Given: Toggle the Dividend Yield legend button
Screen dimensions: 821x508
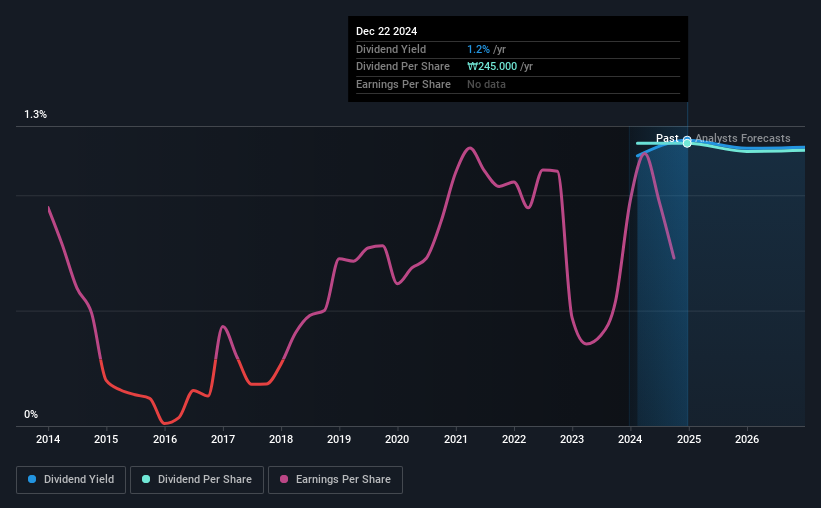Looking at the screenshot, I should point(71,480).
